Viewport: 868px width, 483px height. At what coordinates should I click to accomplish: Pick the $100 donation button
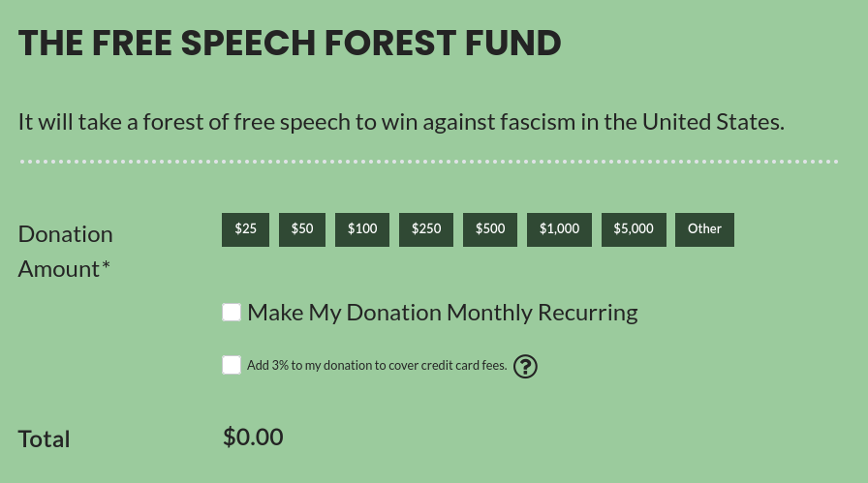(x=362, y=229)
